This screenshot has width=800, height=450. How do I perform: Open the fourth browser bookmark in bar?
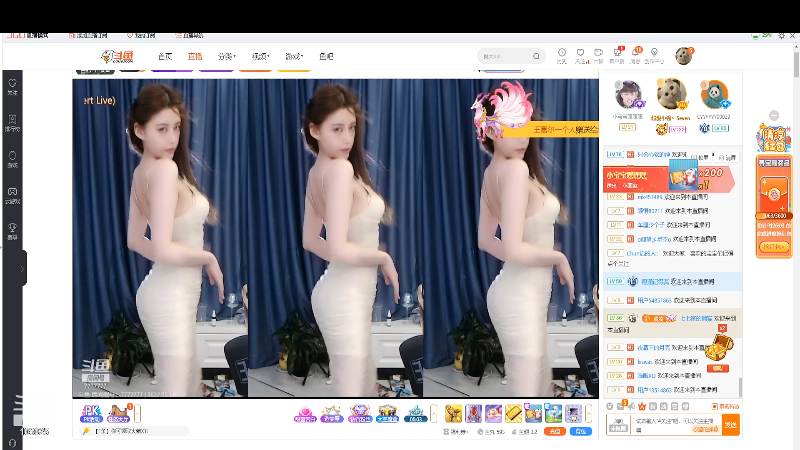(x=189, y=36)
